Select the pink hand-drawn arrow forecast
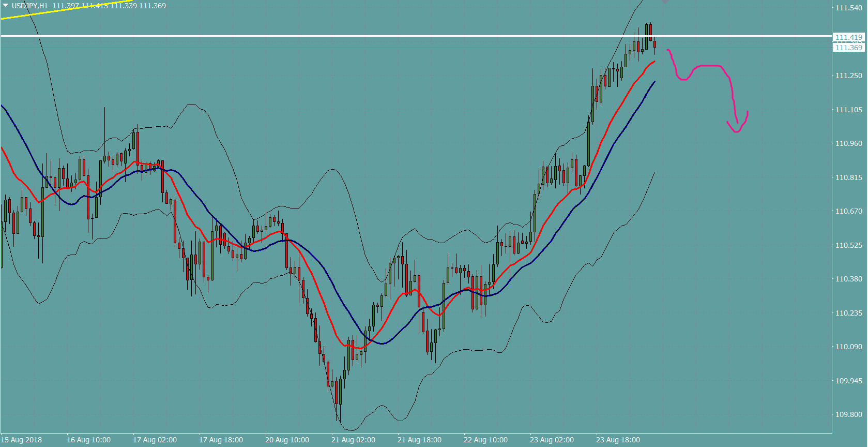 tap(707, 66)
